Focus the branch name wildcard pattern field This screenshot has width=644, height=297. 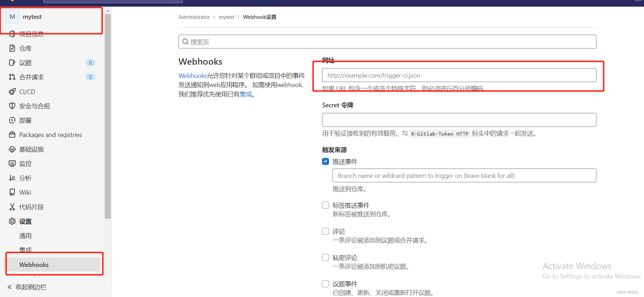(x=464, y=175)
